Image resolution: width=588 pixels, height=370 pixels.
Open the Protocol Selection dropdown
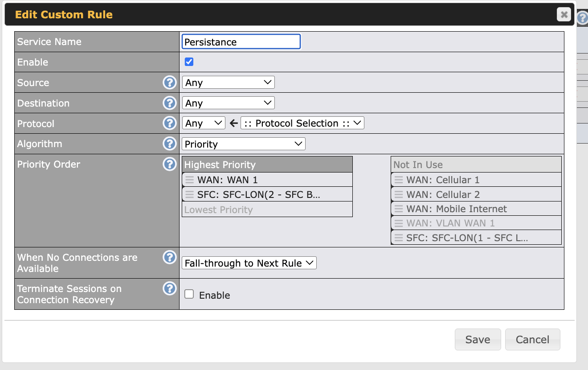click(302, 123)
